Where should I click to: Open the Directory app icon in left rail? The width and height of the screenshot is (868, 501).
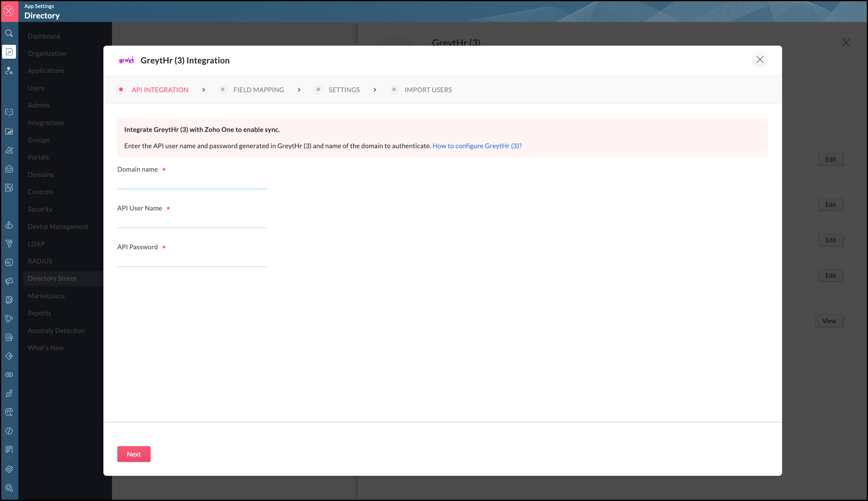point(9,52)
